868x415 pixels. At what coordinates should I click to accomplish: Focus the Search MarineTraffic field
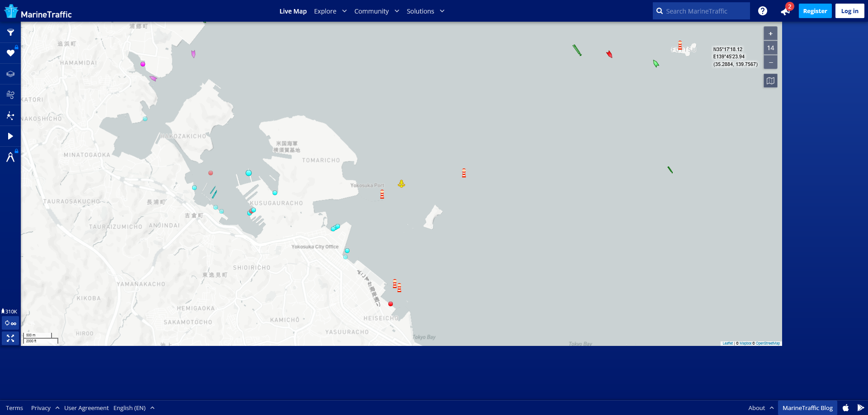coord(701,11)
